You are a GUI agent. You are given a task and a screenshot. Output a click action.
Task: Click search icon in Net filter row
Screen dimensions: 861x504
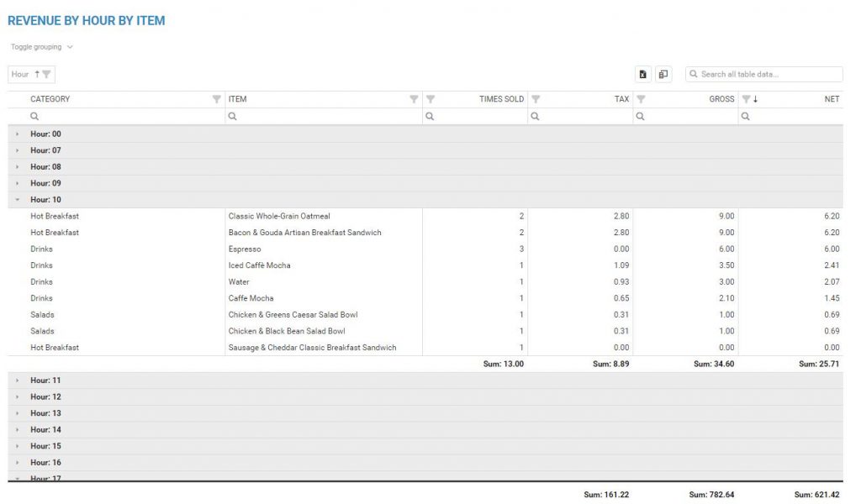(x=745, y=116)
